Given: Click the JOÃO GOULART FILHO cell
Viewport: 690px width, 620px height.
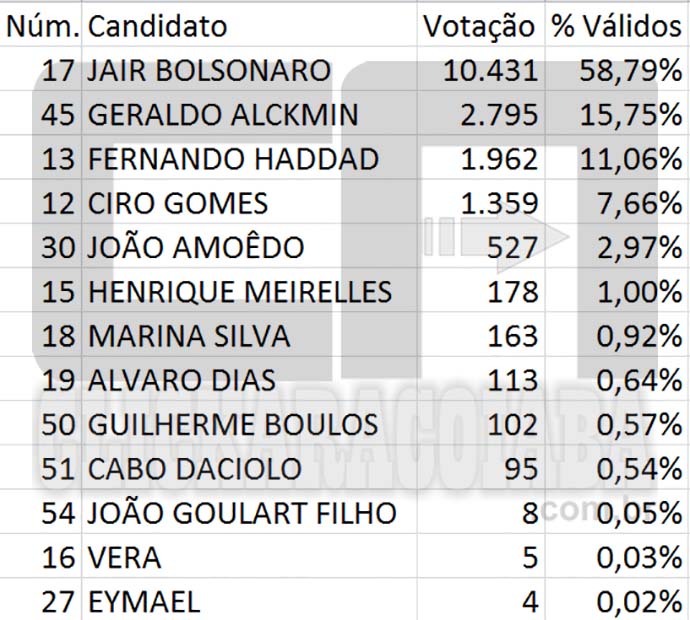Looking at the screenshot, I should click(249, 512).
